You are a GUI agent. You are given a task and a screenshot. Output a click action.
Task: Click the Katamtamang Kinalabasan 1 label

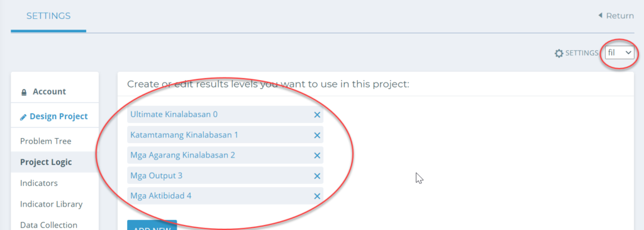point(184,135)
